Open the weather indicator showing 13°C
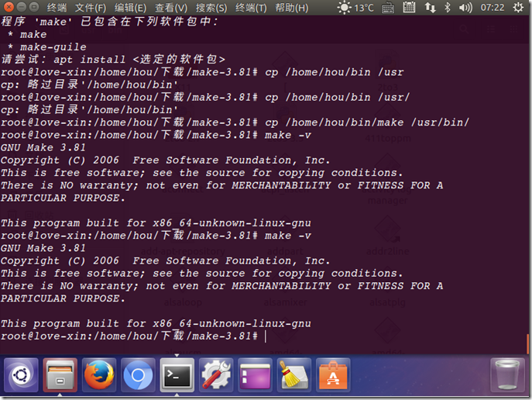The width and height of the screenshot is (532, 400). point(355,8)
